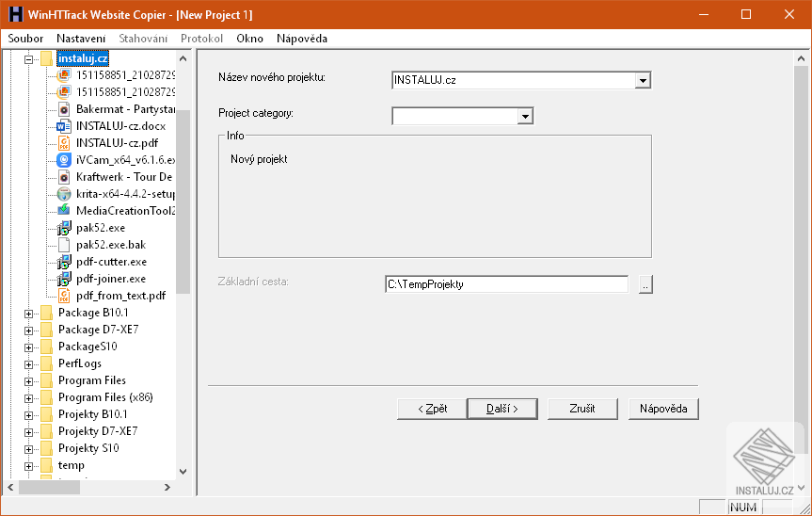Viewport: 812px width, 516px height.
Task: Open the Název nového projektu dropdown arrow
Action: coord(643,80)
